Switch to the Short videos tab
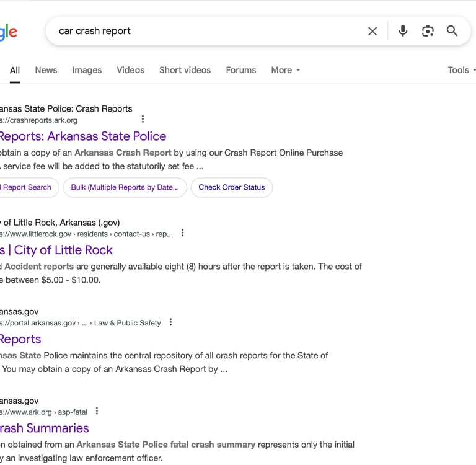 point(185,70)
